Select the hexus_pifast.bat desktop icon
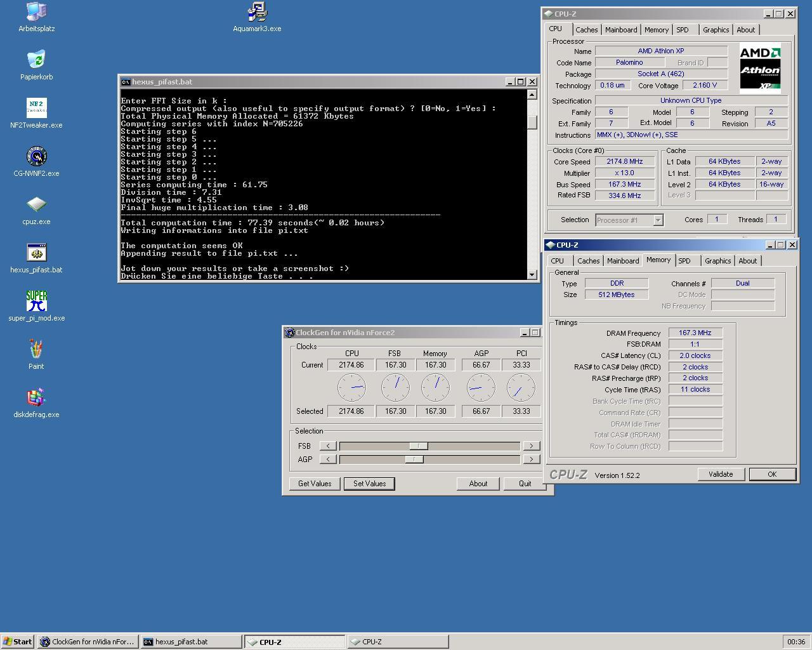 click(x=36, y=258)
